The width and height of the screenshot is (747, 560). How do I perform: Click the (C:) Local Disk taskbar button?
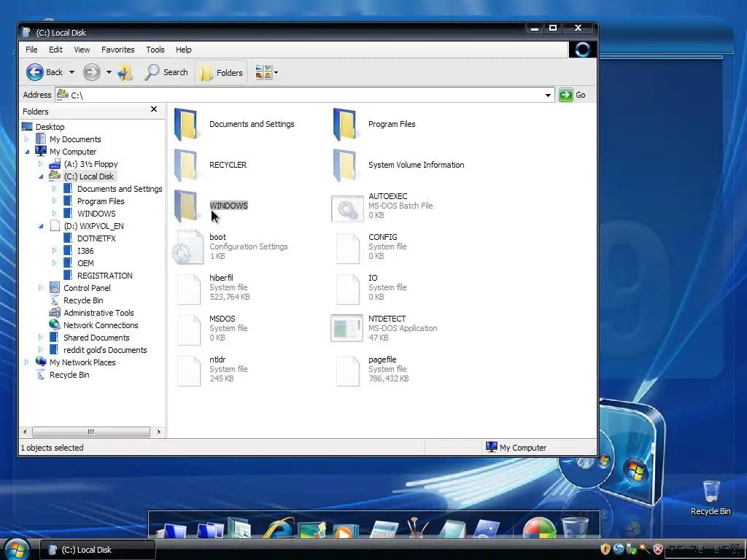(98, 550)
